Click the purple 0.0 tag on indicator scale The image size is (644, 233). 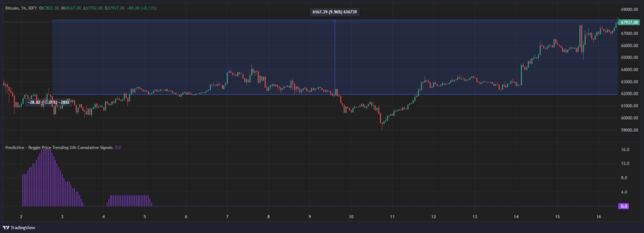(624, 206)
